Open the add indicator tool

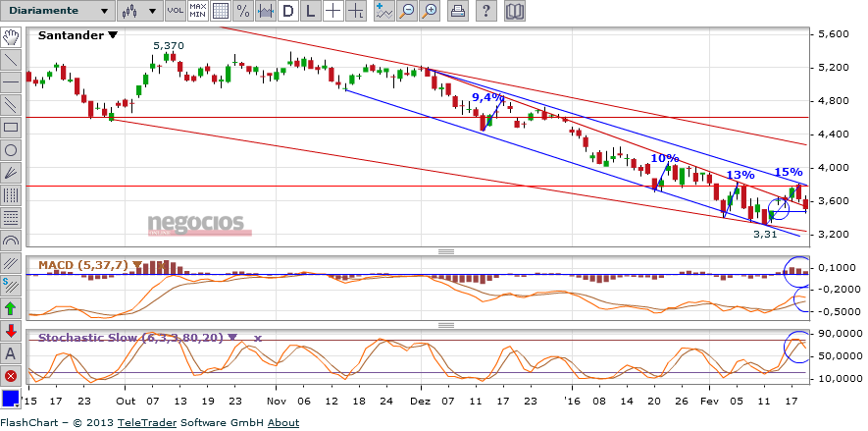pos(383,11)
